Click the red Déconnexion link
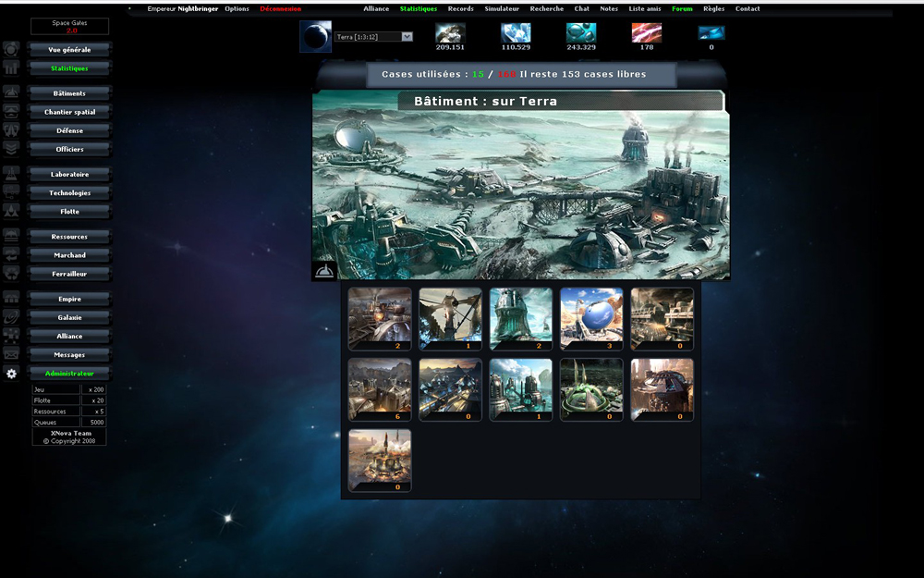This screenshot has height=578, width=924. point(281,8)
